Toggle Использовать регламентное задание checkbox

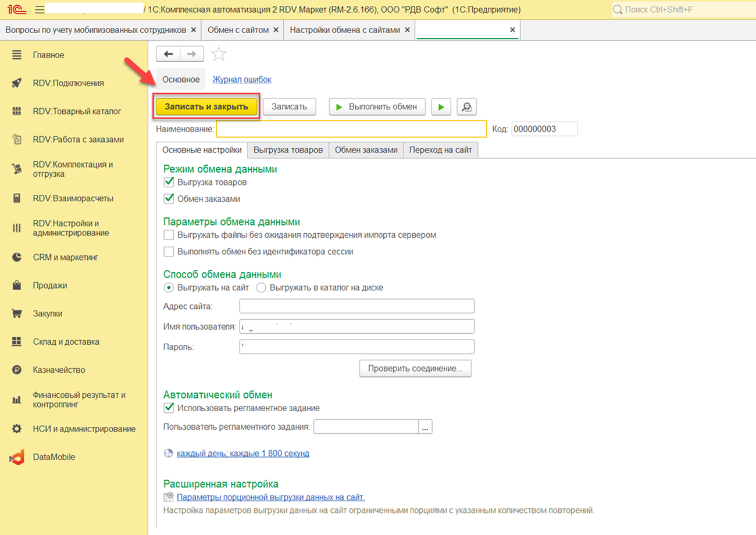point(169,408)
